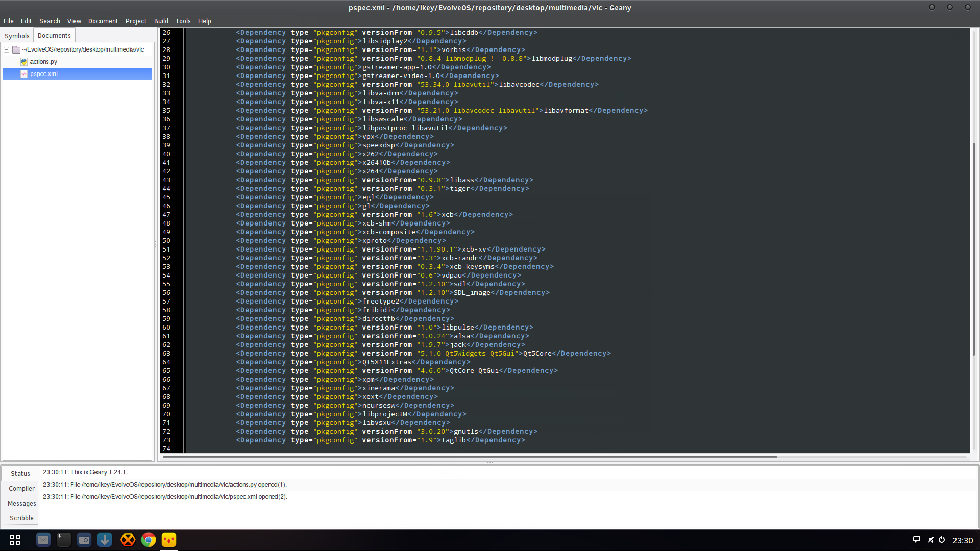This screenshot has height=551, width=980.
Task: Open the power menu tray icon
Action: (x=942, y=540)
